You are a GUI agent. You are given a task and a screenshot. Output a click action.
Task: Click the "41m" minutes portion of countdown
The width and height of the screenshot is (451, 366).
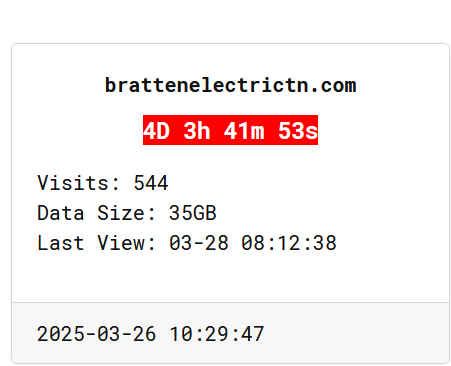coord(244,131)
